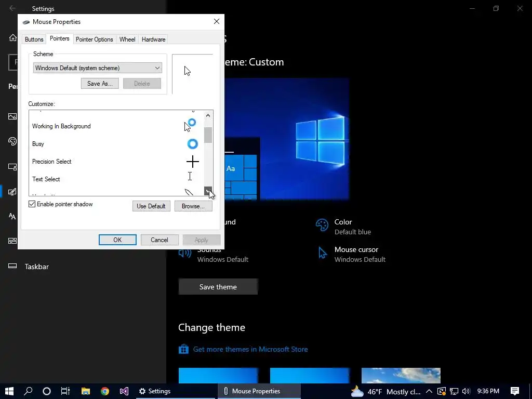532x399 pixels.
Task: Launch Google Chrome from the taskbar
Action: (105, 391)
